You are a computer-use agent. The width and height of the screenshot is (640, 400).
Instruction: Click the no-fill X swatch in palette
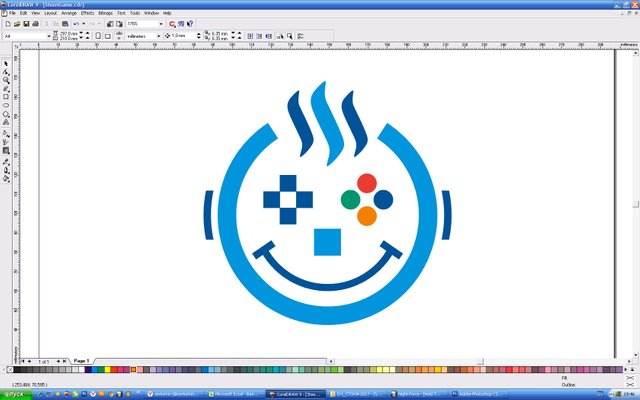pyautogui.click(x=10, y=370)
